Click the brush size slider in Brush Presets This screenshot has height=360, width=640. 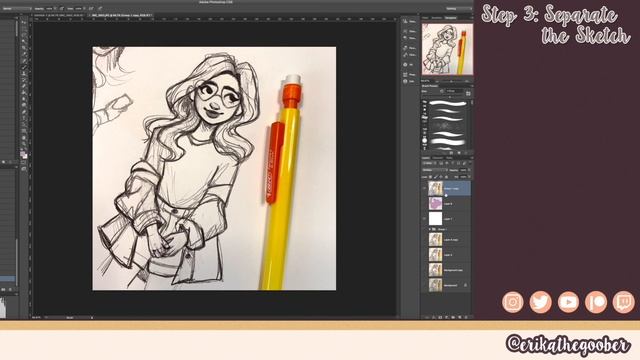(450, 97)
